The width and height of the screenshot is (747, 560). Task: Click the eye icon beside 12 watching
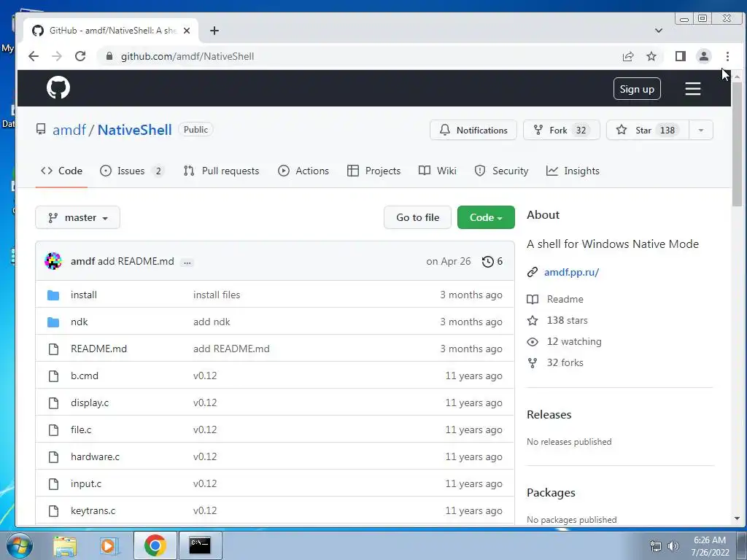532,342
